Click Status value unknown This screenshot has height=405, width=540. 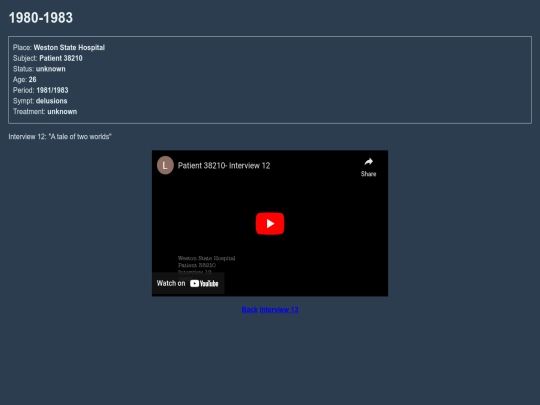tap(51, 69)
